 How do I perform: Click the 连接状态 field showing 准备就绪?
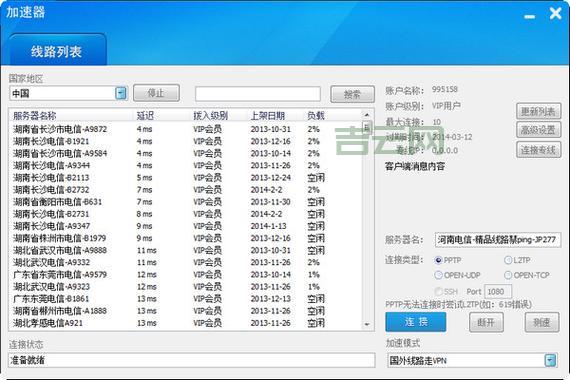(x=192, y=360)
